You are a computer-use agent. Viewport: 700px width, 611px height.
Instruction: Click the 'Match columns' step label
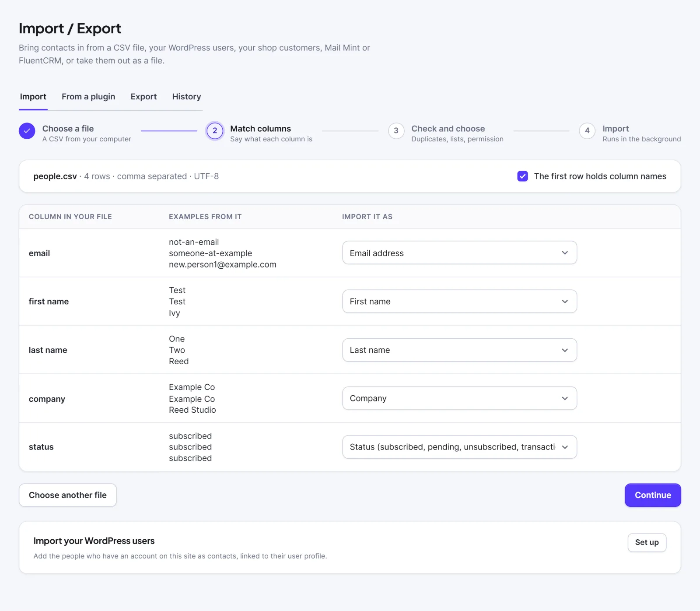tap(260, 129)
